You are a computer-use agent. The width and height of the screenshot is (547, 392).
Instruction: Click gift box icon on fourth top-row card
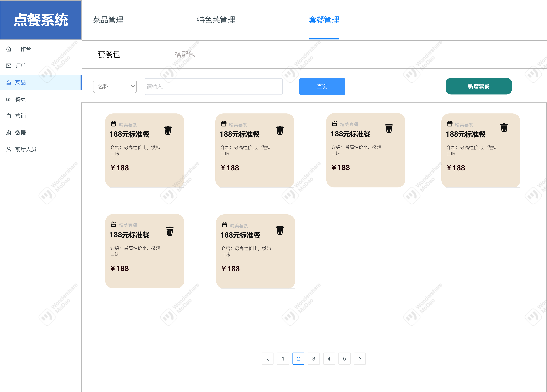[450, 124]
